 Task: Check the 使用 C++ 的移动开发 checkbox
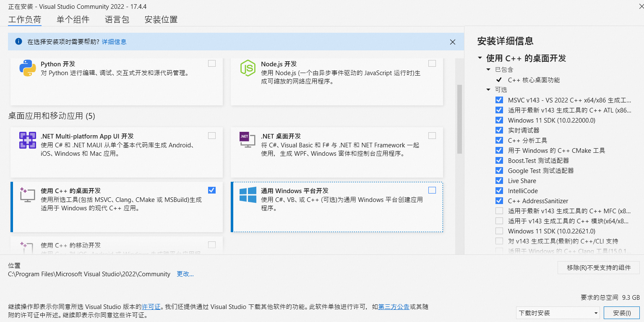212,245
